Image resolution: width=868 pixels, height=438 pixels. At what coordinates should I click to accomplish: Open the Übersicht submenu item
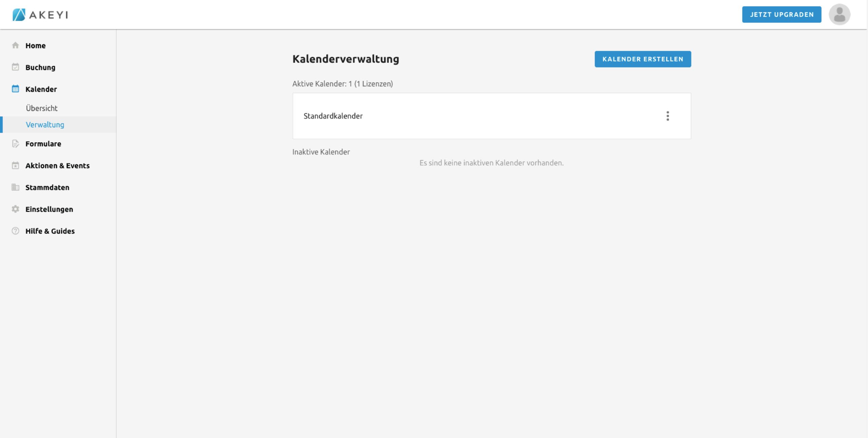(x=42, y=108)
